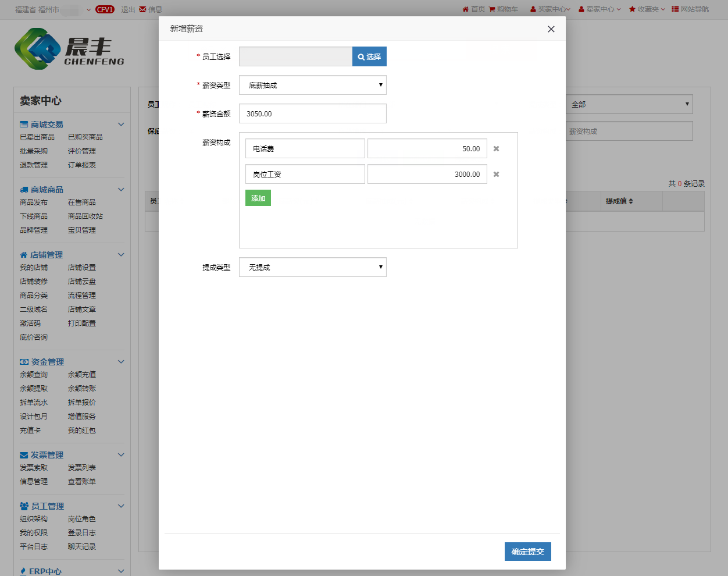Screen dimensions: 728x576
Task: Click the 晨丰 Chenfeng logo
Action: click(69, 49)
